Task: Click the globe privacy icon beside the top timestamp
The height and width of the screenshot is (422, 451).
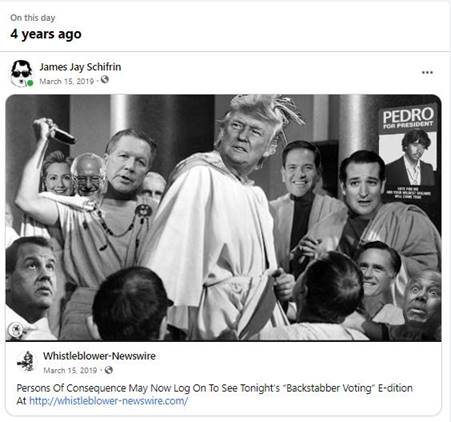Action: tap(105, 80)
